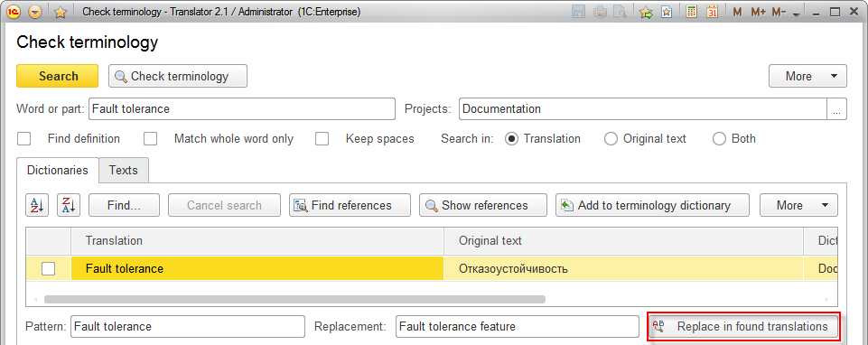Switch to the Dictionaries tab
Image resolution: width=868 pixels, height=345 pixels.
[58, 170]
